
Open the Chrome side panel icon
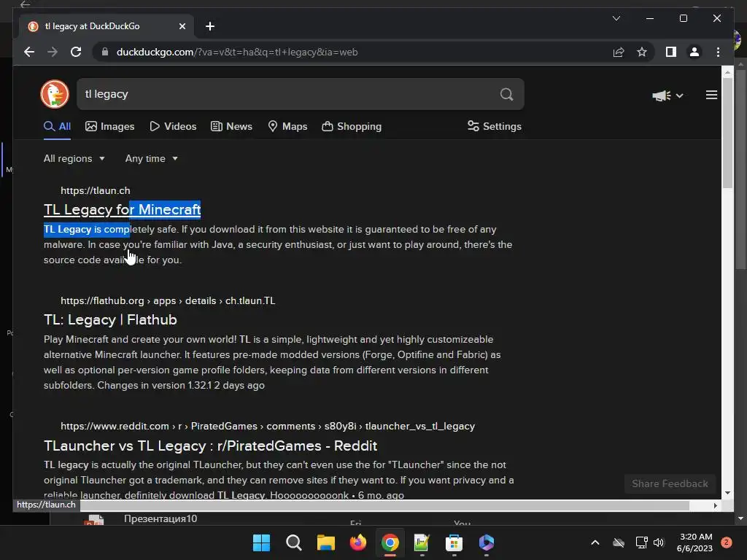671,52
